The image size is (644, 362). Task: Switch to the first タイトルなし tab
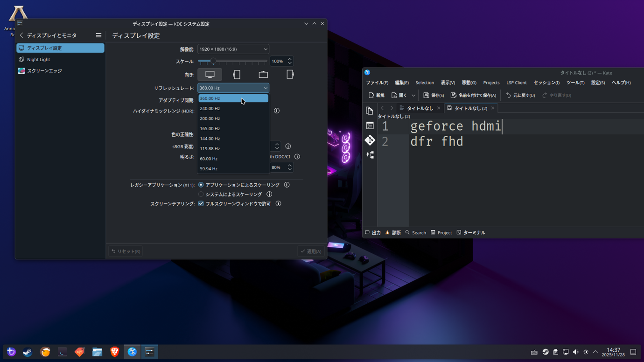point(420,108)
